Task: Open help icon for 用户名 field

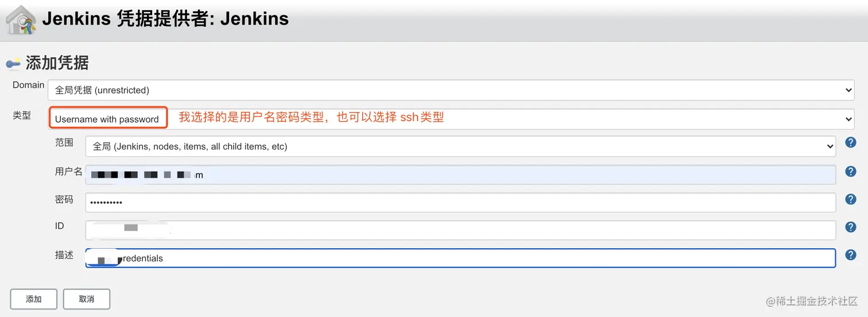Action: (851, 171)
